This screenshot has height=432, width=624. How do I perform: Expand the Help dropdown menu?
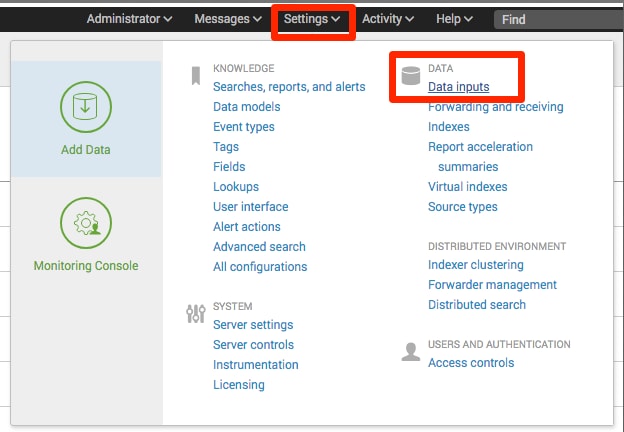click(x=454, y=19)
